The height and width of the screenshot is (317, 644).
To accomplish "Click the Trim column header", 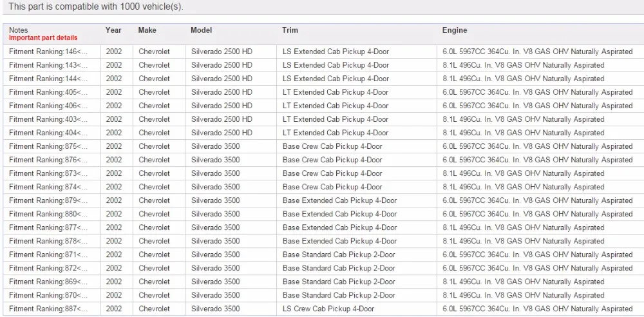I will pos(290,30).
